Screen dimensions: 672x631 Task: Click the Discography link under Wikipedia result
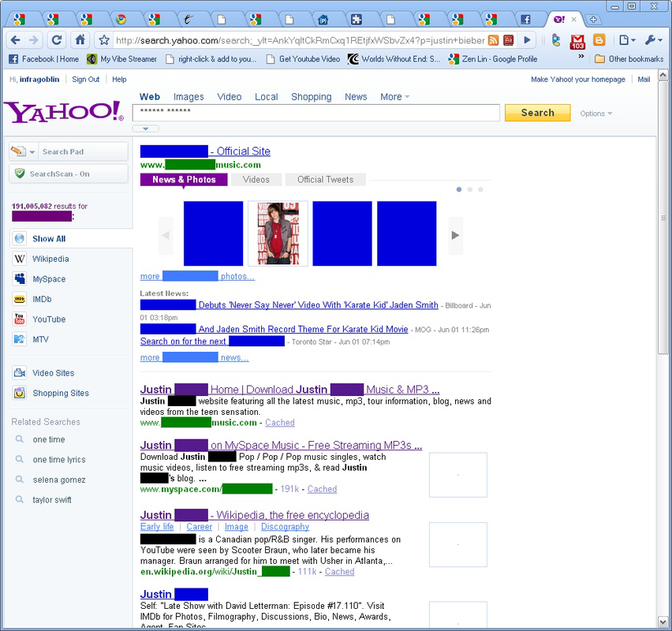pos(285,527)
